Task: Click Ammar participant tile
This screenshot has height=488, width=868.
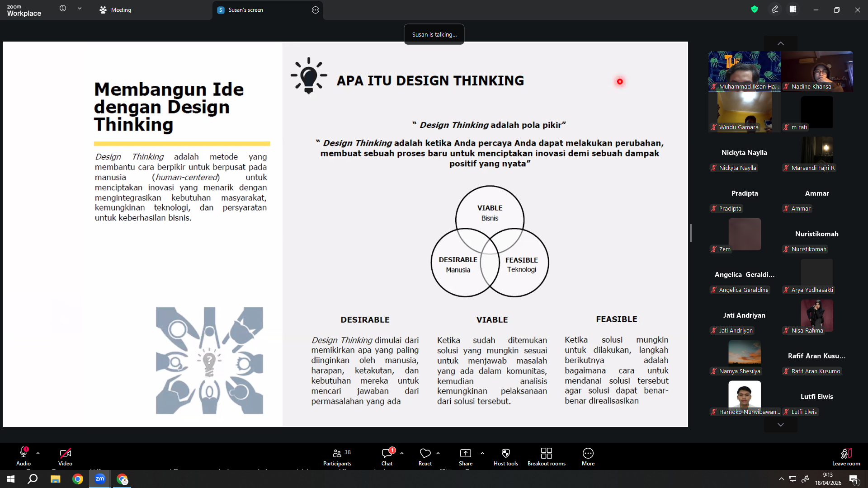Action: tap(817, 193)
